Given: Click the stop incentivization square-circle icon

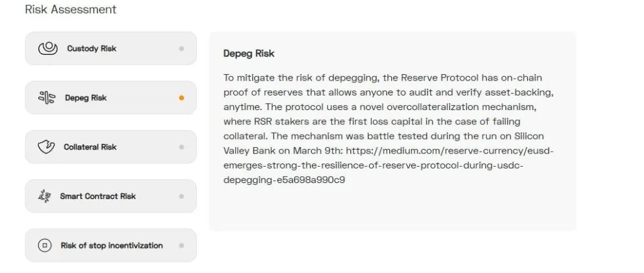Looking at the screenshot, I should 45,245.
